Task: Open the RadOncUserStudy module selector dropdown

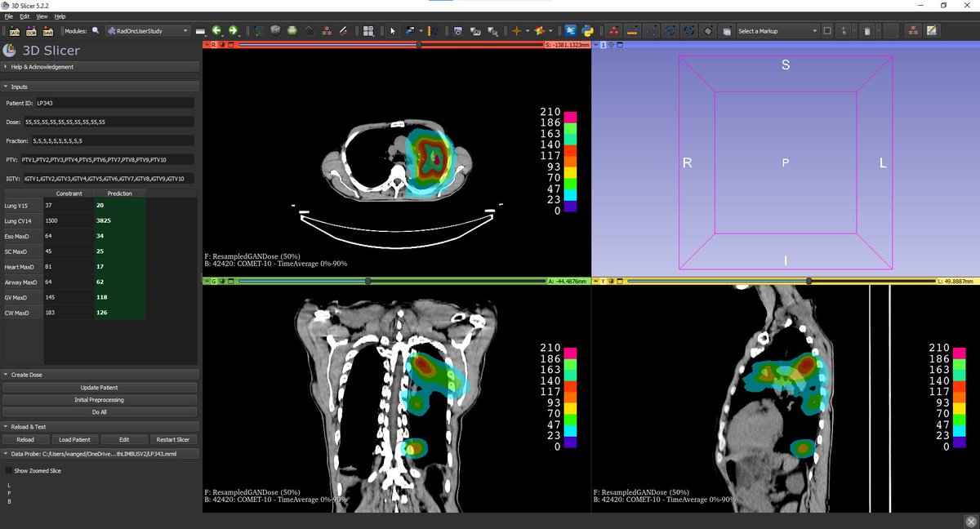Action: [148, 30]
